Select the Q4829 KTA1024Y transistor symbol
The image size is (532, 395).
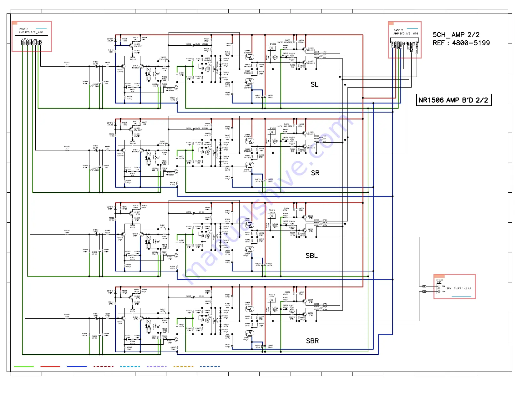tap(131, 45)
